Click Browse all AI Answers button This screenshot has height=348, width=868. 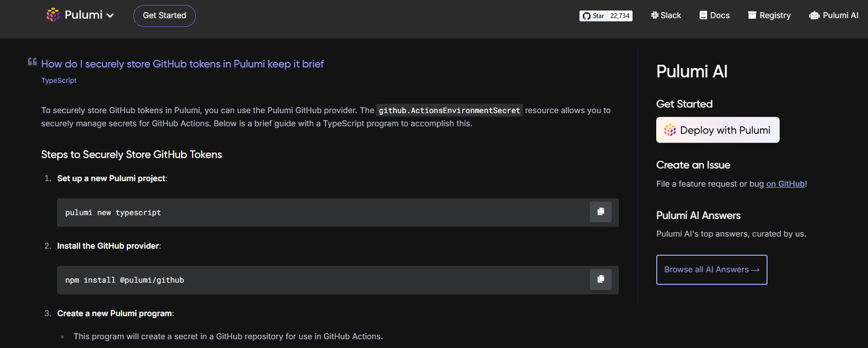(712, 270)
